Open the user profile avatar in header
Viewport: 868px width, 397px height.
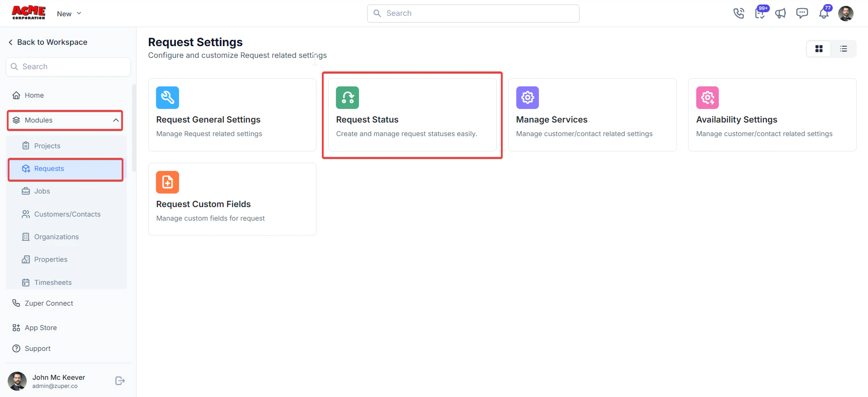(x=846, y=14)
